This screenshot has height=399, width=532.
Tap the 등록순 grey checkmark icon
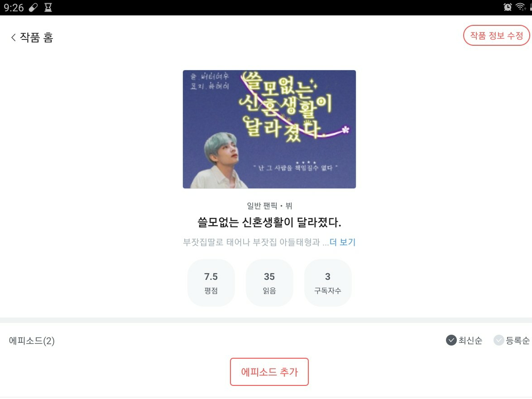[499, 340]
